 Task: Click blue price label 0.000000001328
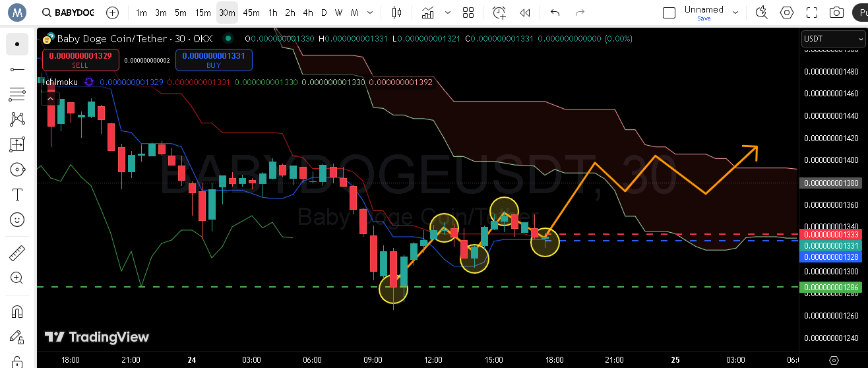tap(832, 257)
